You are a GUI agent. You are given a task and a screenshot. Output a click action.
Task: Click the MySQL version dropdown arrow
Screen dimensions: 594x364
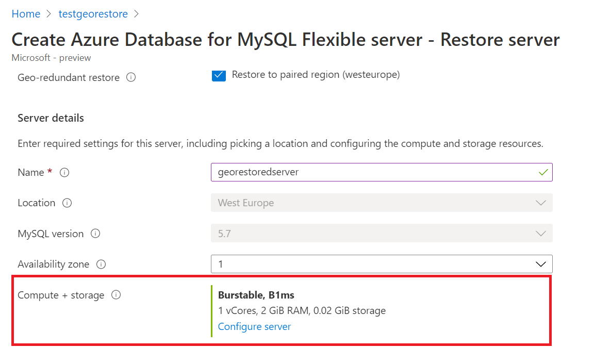(x=541, y=234)
